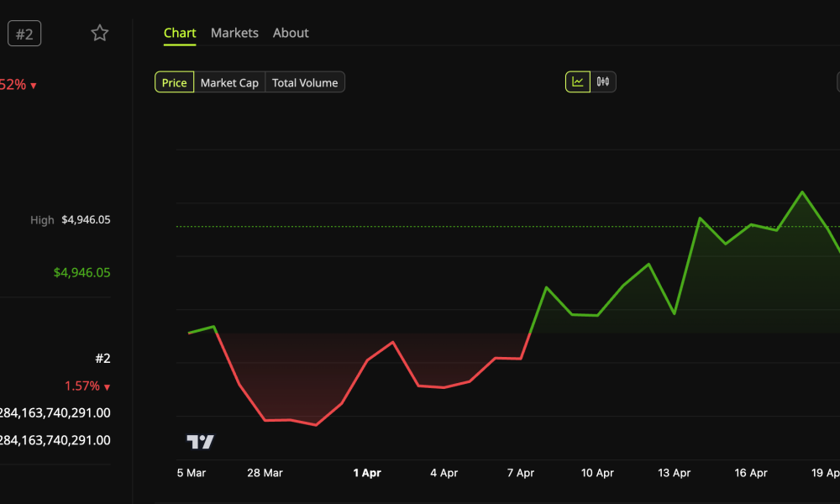
Task: Click the highest green peak on chart
Action: coord(802,192)
